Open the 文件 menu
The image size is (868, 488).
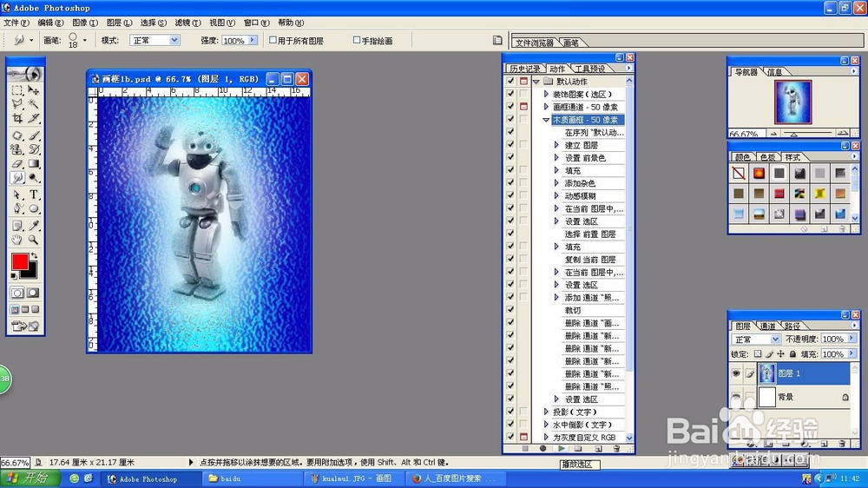pyautogui.click(x=16, y=23)
